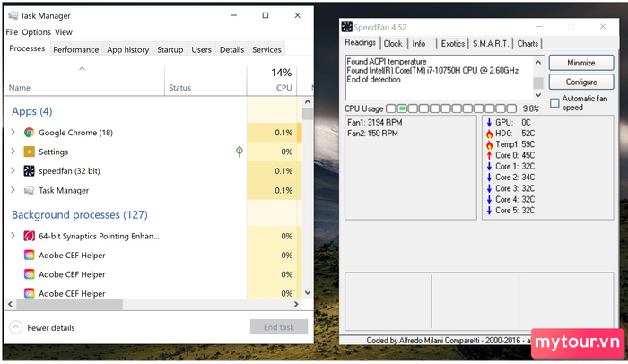
Task: Click the flame icon beside HD0
Action: click(489, 134)
